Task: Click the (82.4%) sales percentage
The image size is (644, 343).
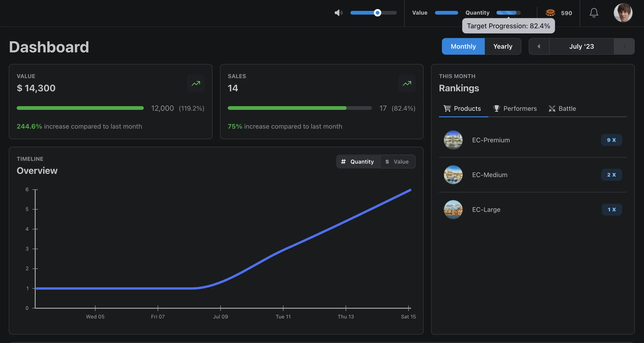Action: [x=403, y=108]
